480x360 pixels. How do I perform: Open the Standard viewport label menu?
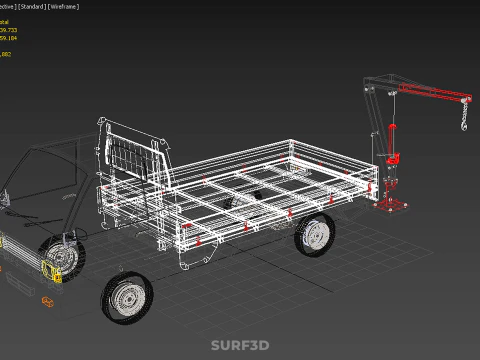tap(32, 7)
